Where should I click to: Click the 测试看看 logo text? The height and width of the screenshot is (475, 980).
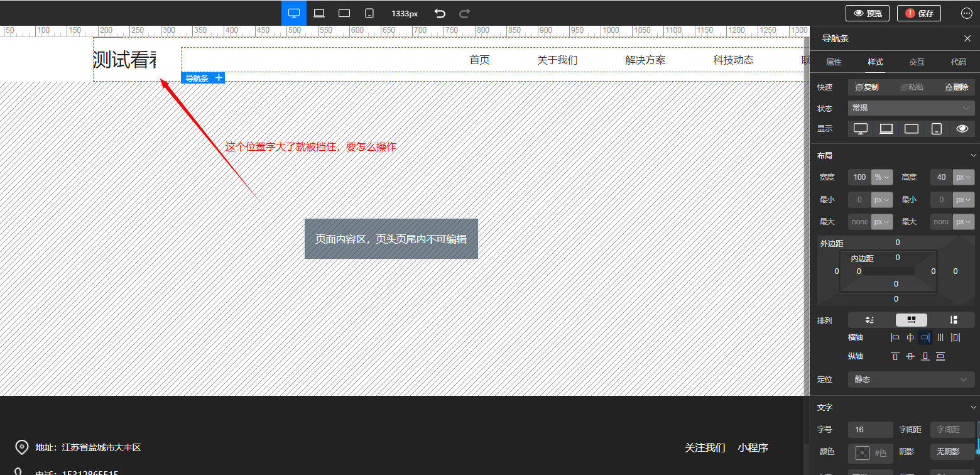click(x=124, y=60)
